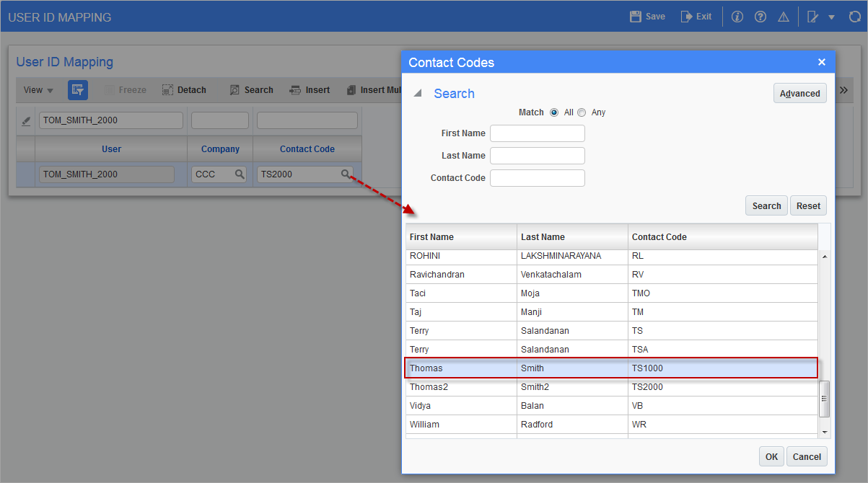Image resolution: width=868 pixels, height=483 pixels.
Task: Sort by the User column header
Action: point(111,149)
